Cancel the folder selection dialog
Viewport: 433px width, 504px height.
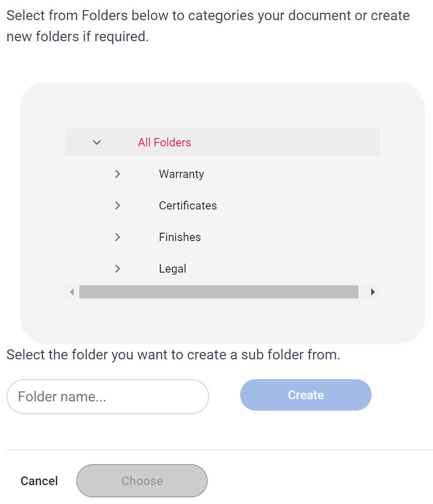point(39,481)
